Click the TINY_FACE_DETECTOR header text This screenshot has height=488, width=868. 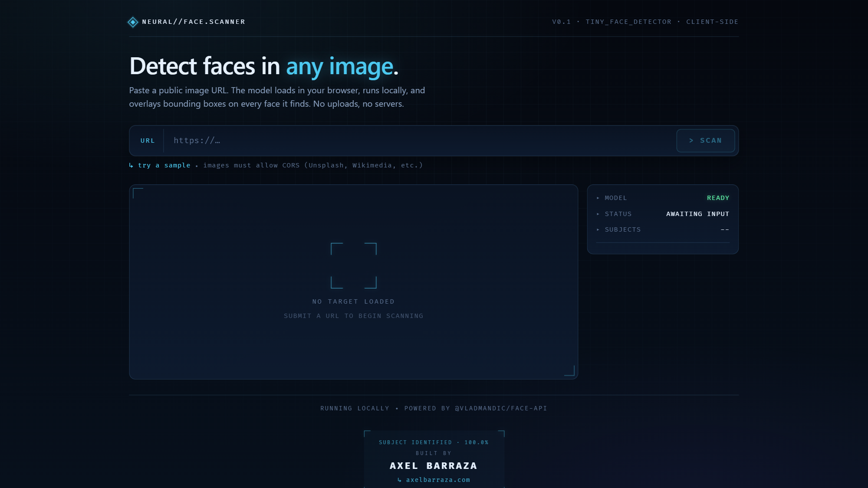tap(628, 22)
